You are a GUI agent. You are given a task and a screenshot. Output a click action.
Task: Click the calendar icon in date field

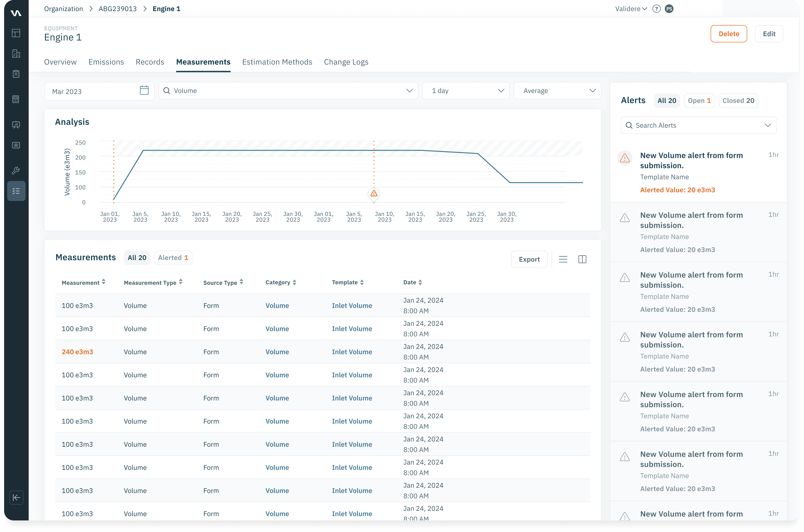click(144, 90)
